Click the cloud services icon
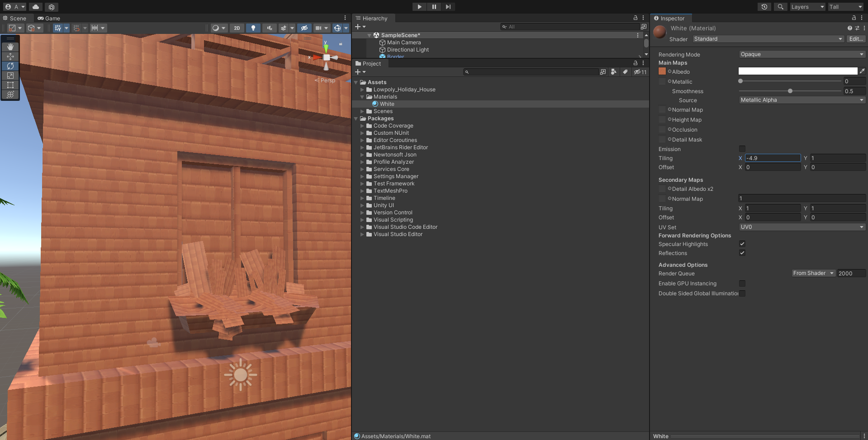Image resolution: width=868 pixels, height=440 pixels. click(x=36, y=7)
